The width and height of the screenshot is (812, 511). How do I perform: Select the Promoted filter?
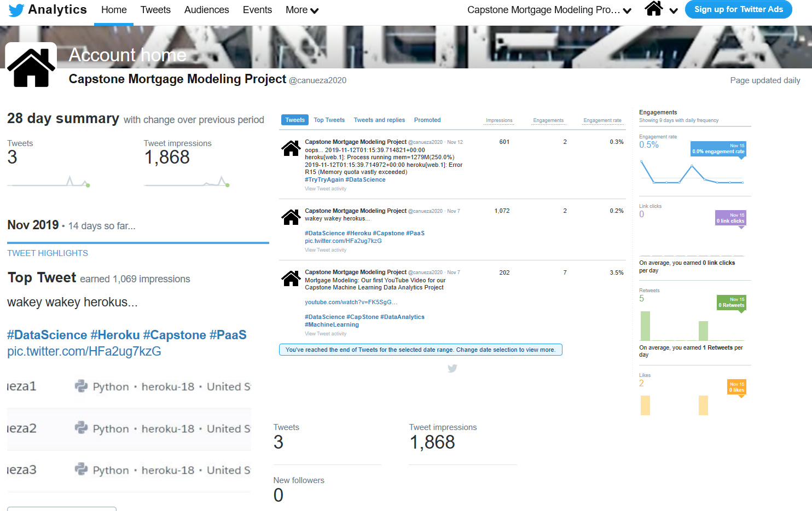tap(427, 120)
